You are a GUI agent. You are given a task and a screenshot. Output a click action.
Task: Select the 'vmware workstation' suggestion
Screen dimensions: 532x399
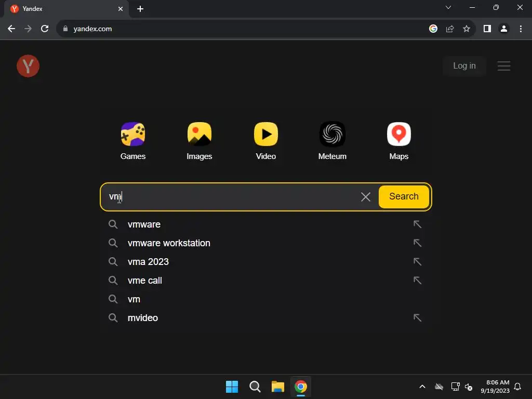click(265, 243)
